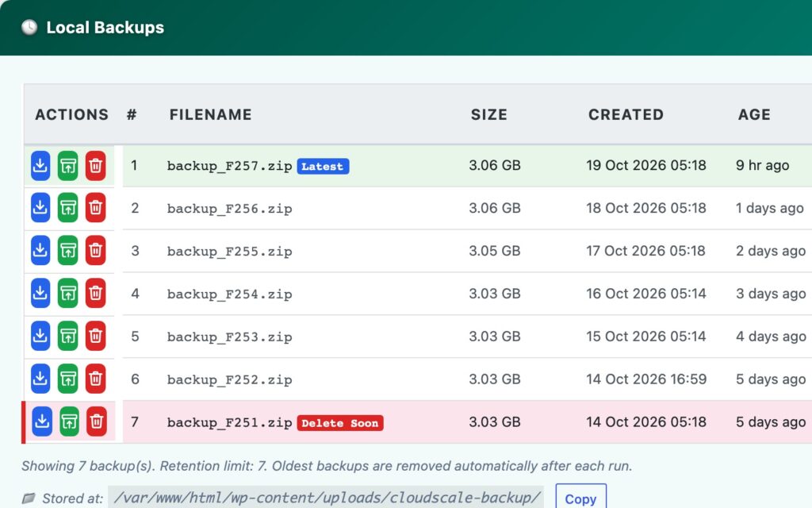
Task: Click the clock icon beside Local Backups
Action: [29, 28]
